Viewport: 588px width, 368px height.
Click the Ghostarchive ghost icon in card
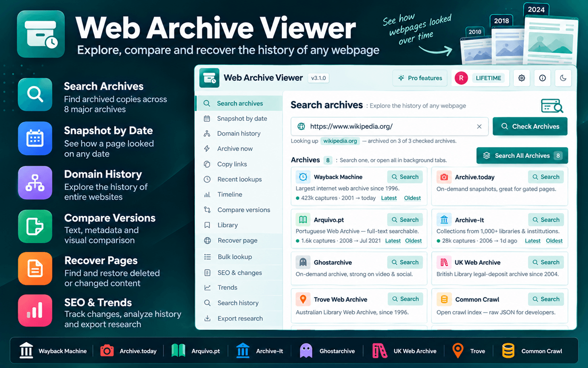coord(303,262)
